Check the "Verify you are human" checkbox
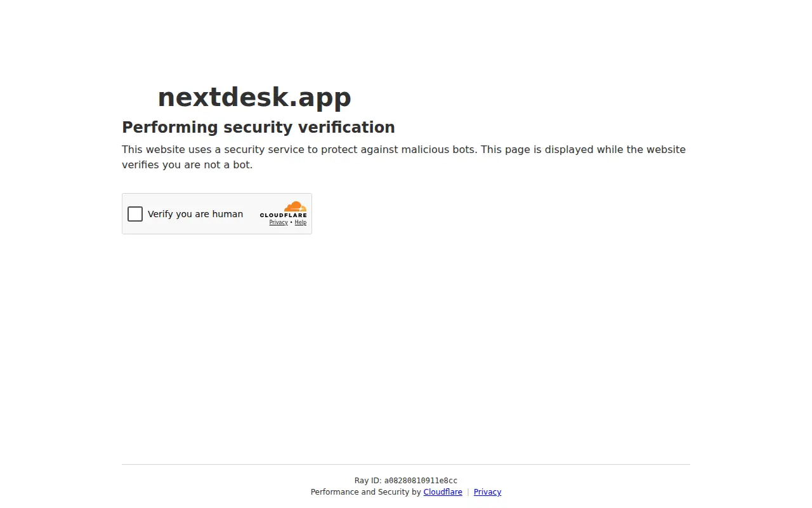This screenshot has height=508, width=812. pos(135,214)
